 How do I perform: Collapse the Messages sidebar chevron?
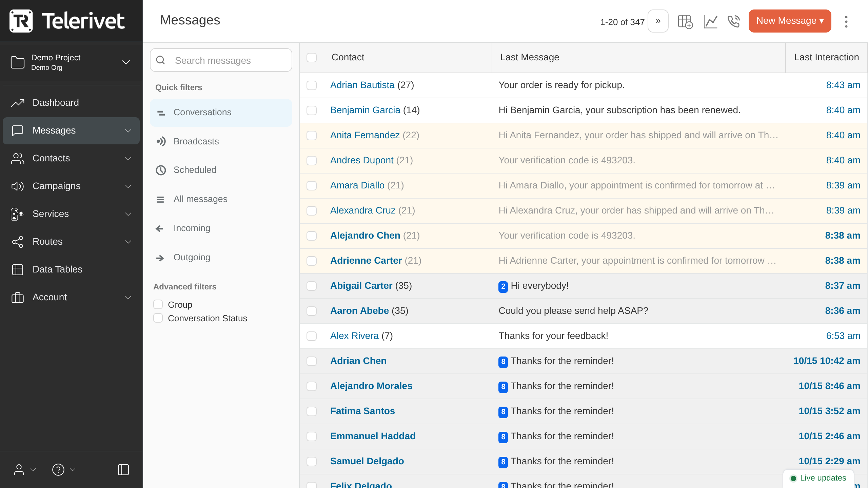pyautogui.click(x=128, y=131)
